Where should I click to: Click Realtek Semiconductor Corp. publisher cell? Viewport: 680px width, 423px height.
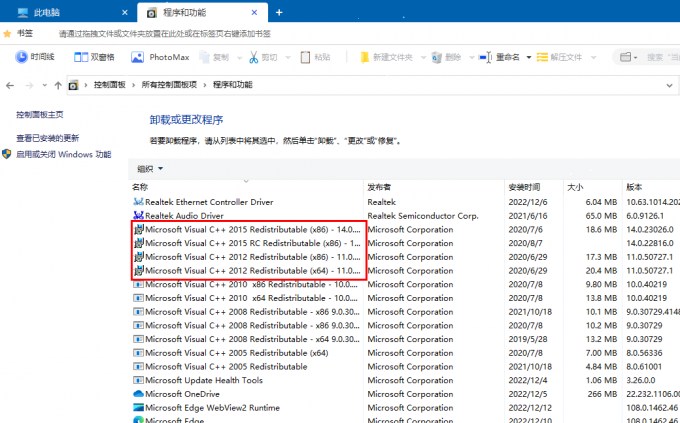(x=423, y=216)
